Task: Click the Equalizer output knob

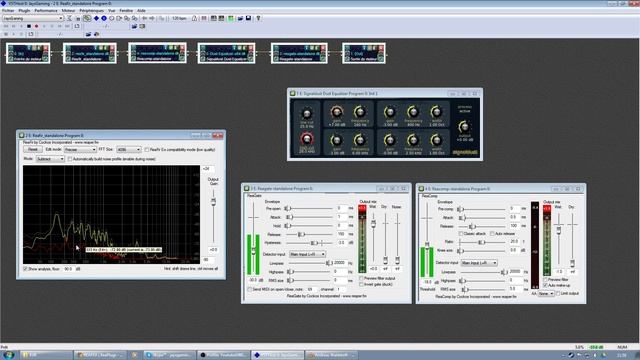Action: click(x=464, y=126)
